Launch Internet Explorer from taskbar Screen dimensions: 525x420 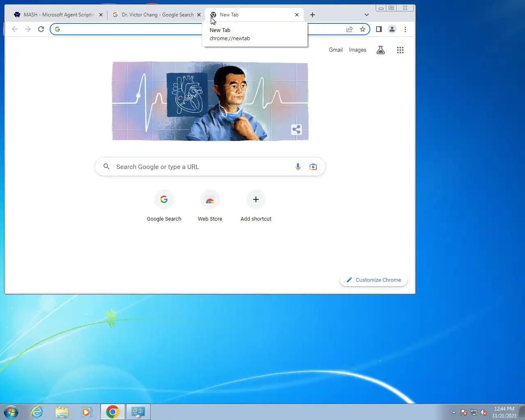pos(37,412)
